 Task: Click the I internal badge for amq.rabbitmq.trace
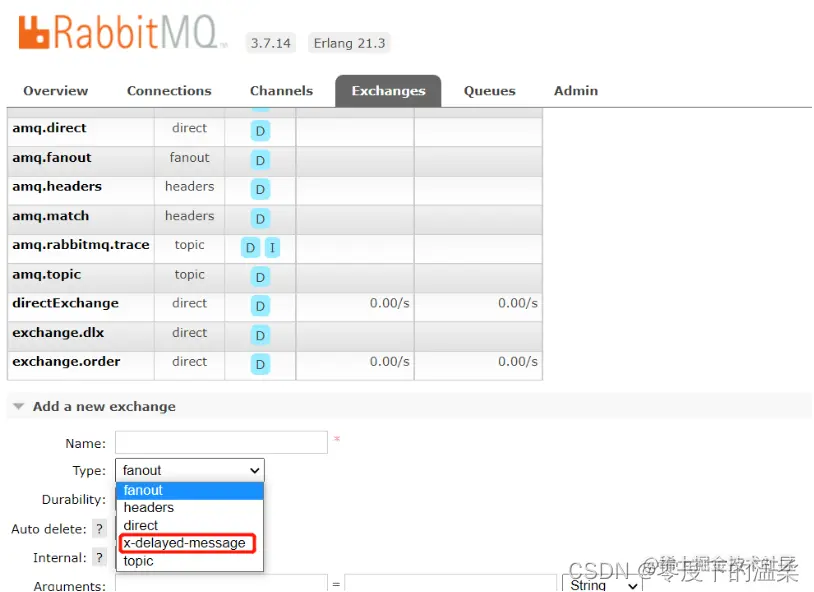click(x=272, y=248)
